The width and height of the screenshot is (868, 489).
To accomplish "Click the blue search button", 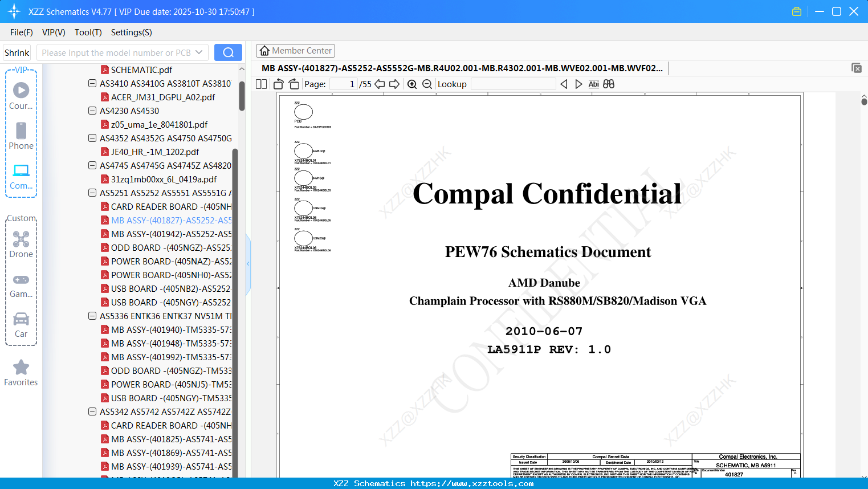I will (228, 52).
